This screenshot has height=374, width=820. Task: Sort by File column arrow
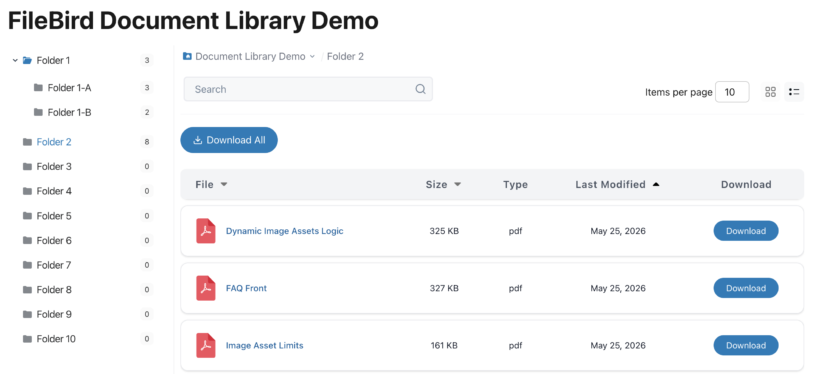(x=224, y=185)
